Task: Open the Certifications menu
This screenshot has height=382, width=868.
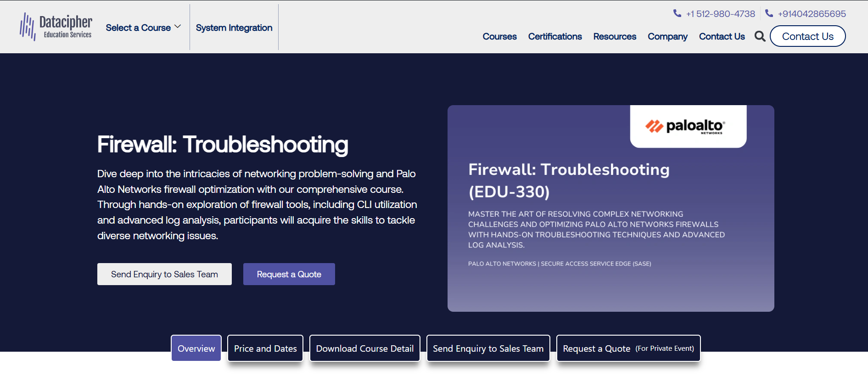Action: click(555, 36)
